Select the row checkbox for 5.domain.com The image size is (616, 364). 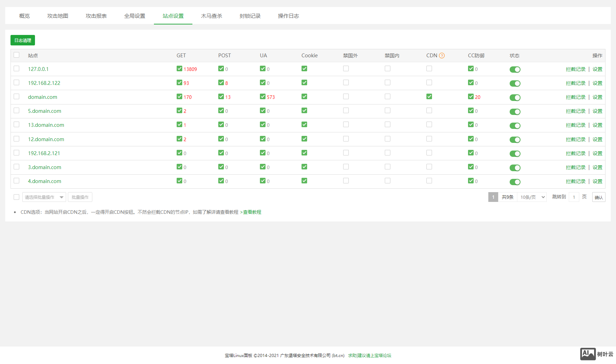click(x=16, y=111)
